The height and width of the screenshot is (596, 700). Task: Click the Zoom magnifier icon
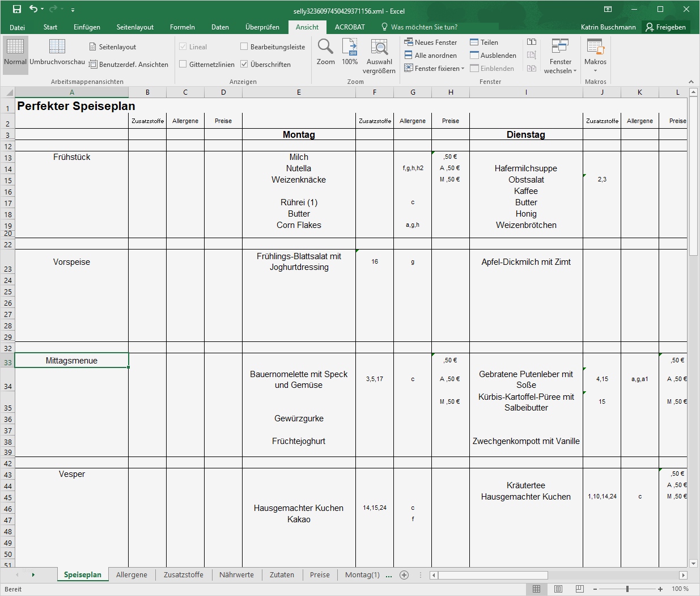[x=325, y=47]
